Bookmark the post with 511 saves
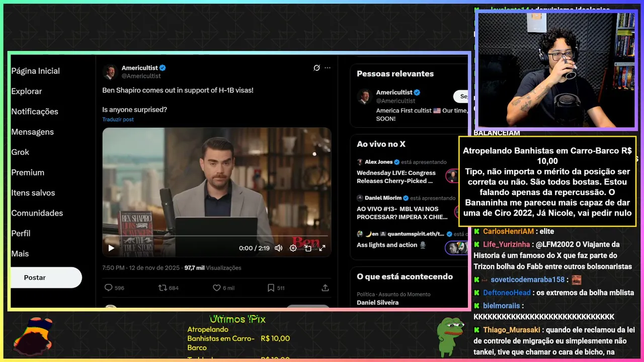 pyautogui.click(x=276, y=288)
